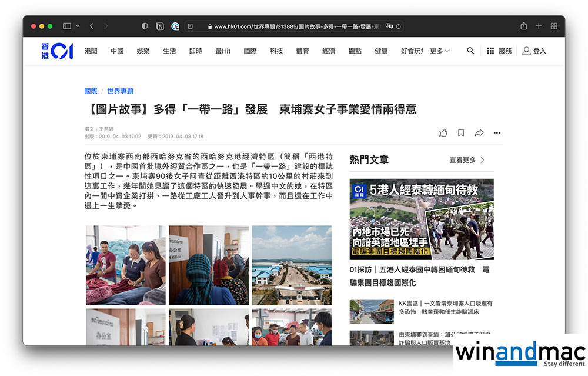Like the article with the thumbs-up icon
588x376 pixels.
tap(443, 133)
